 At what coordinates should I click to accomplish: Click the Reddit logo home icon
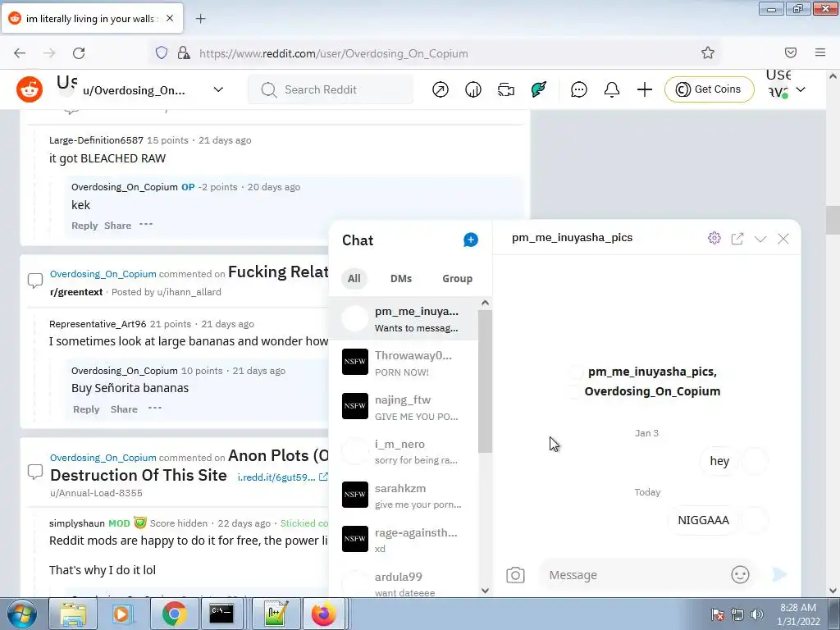pos(30,89)
